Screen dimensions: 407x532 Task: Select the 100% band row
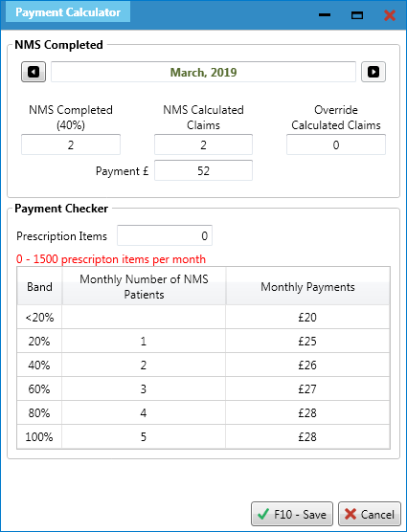click(203, 436)
